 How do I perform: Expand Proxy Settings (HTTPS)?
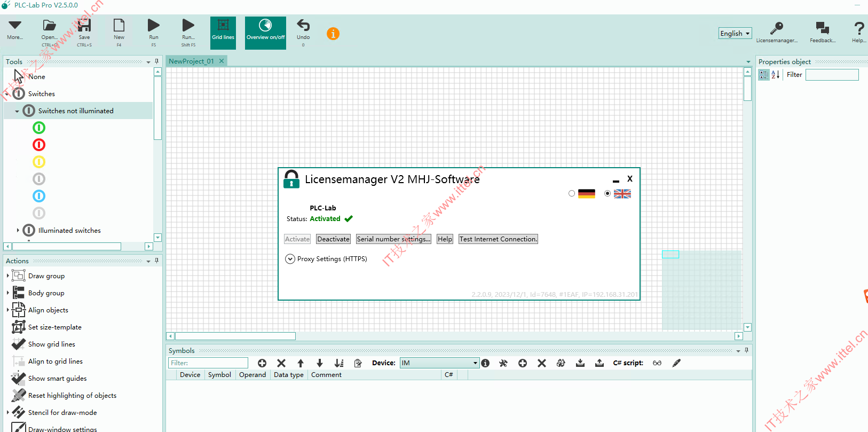290,259
